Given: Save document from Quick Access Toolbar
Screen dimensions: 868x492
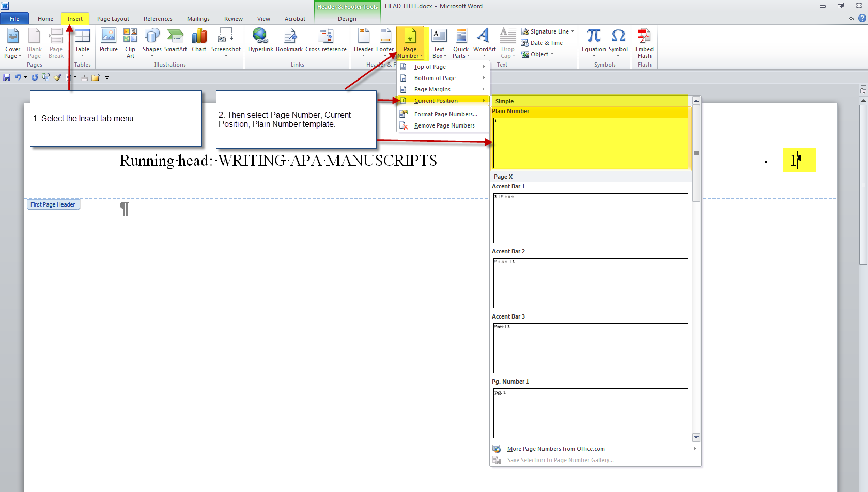Looking at the screenshot, I should click(7, 77).
